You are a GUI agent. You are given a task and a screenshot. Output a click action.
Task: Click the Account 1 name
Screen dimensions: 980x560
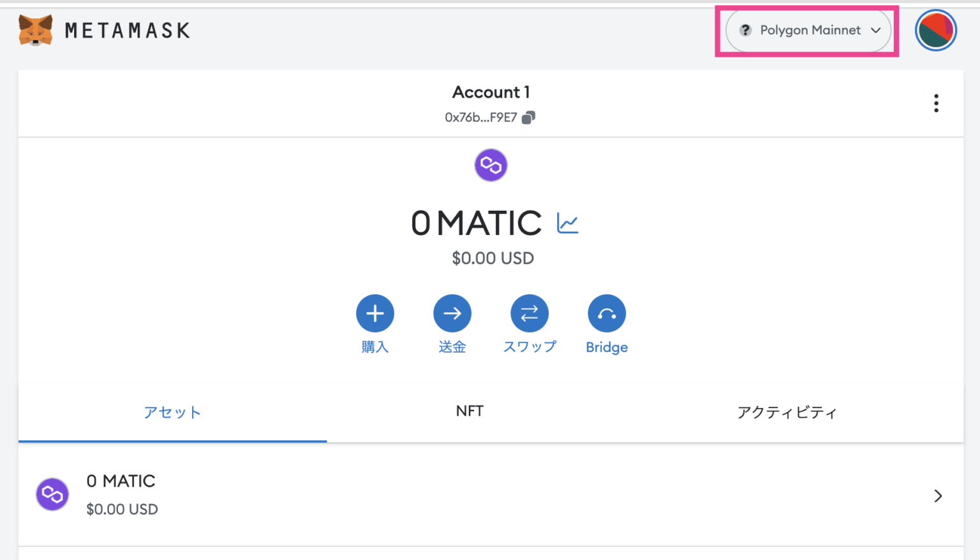(x=491, y=93)
